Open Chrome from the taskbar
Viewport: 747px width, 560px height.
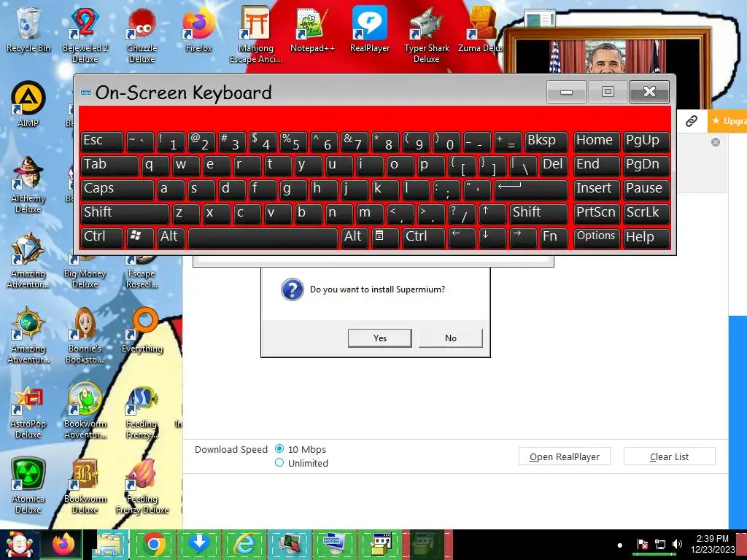coord(154,545)
